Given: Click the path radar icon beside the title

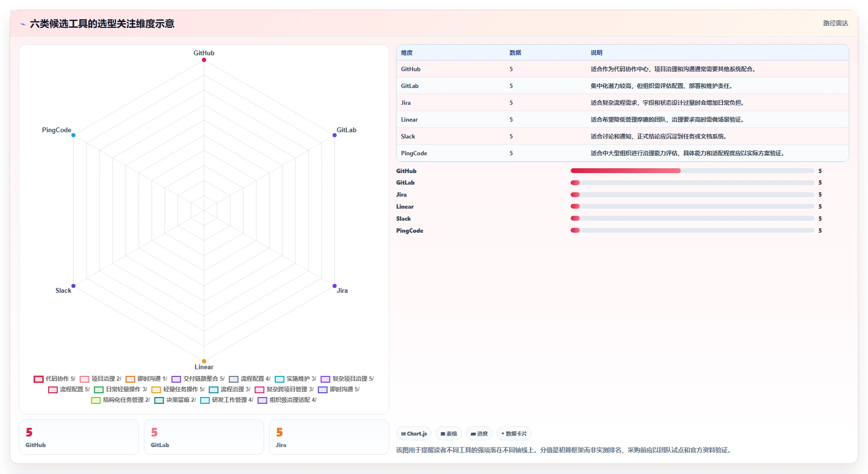Looking at the screenshot, I should 23,24.
